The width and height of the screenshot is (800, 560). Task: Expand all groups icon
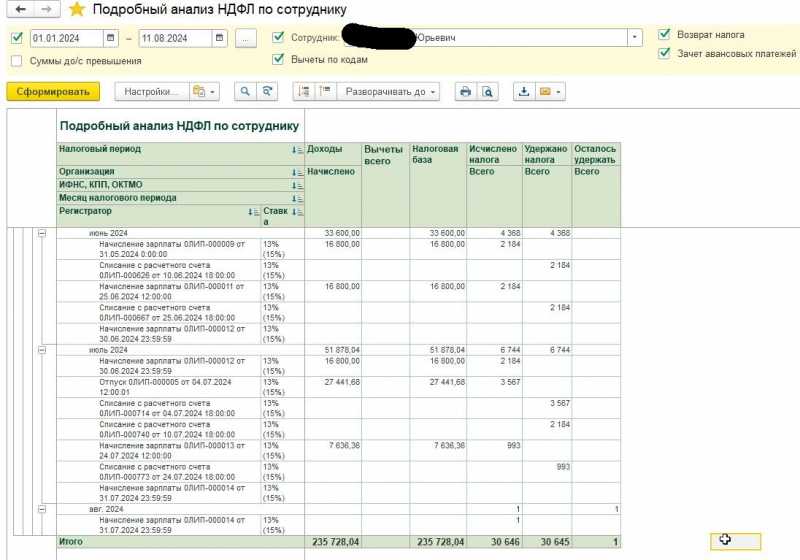[325, 92]
